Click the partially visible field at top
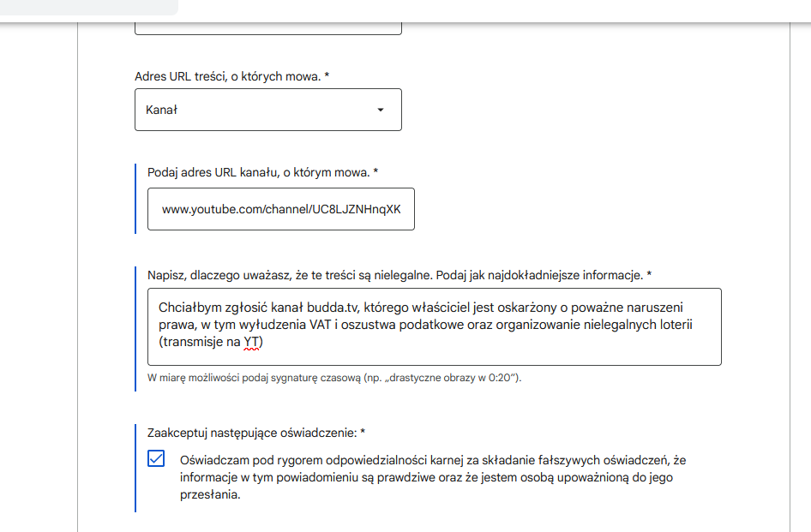This screenshot has height=532, width=811. (x=267, y=28)
